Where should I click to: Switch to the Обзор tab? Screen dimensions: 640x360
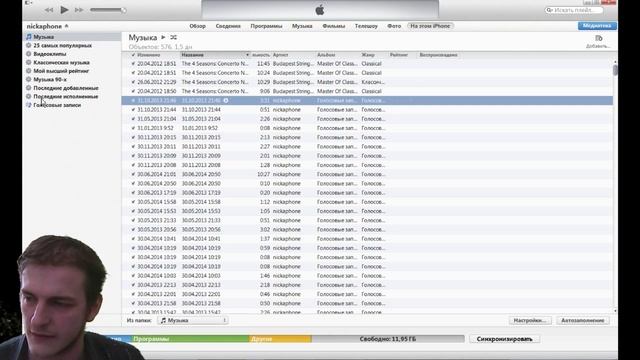(x=198, y=26)
